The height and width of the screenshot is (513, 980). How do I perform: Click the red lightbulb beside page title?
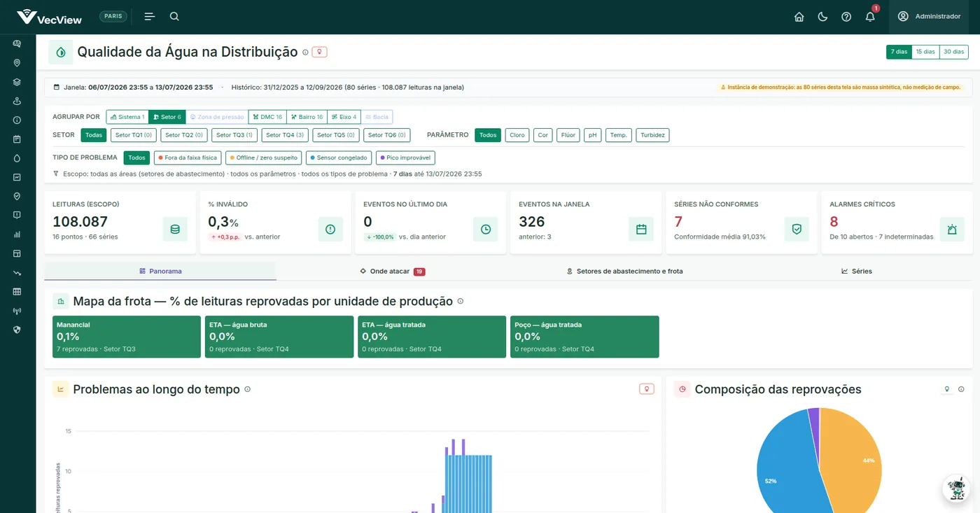pyautogui.click(x=320, y=52)
